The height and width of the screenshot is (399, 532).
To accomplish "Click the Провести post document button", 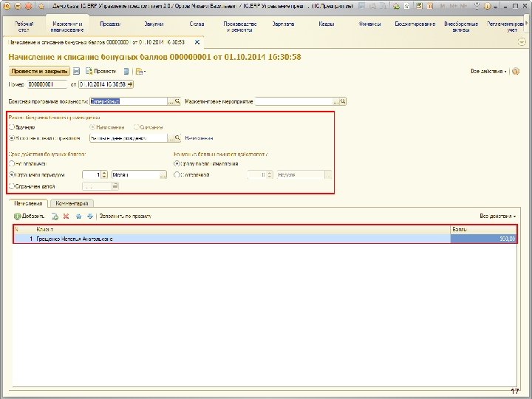I will click(101, 71).
